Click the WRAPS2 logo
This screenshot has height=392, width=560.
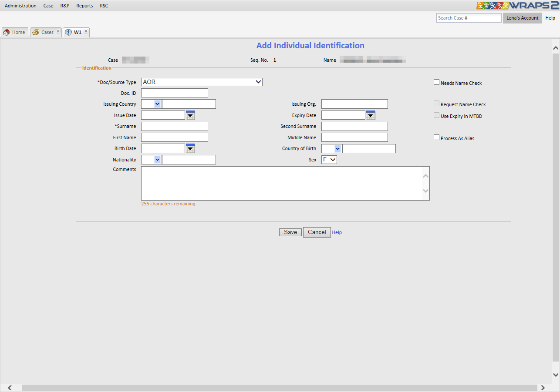coord(518,5)
